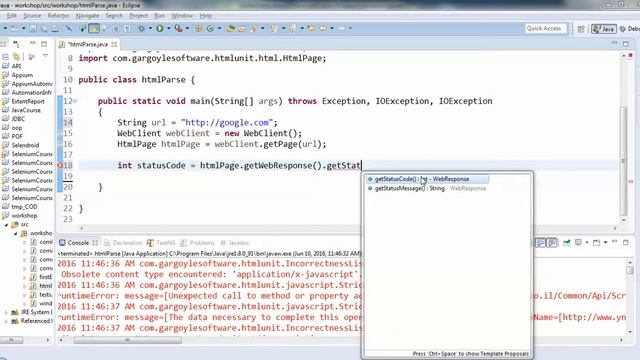Switch to the Problems tab
Screen dimensions: 640x360
[x=198, y=243]
